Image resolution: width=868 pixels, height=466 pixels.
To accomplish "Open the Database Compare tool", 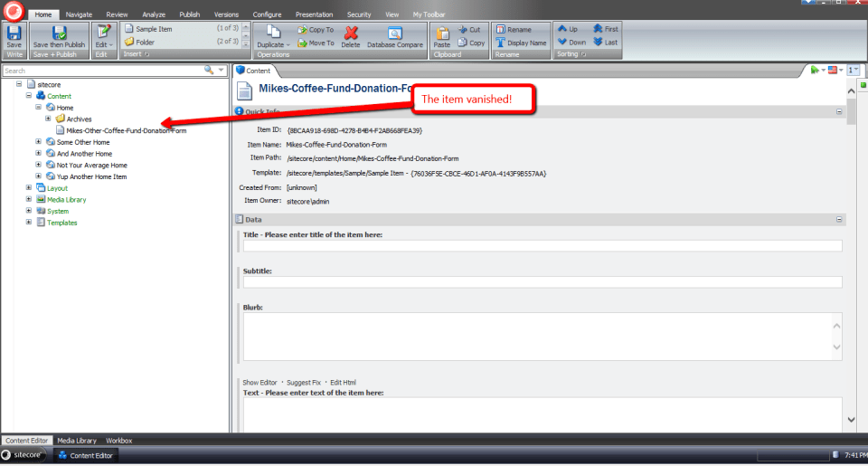I will 394,33.
